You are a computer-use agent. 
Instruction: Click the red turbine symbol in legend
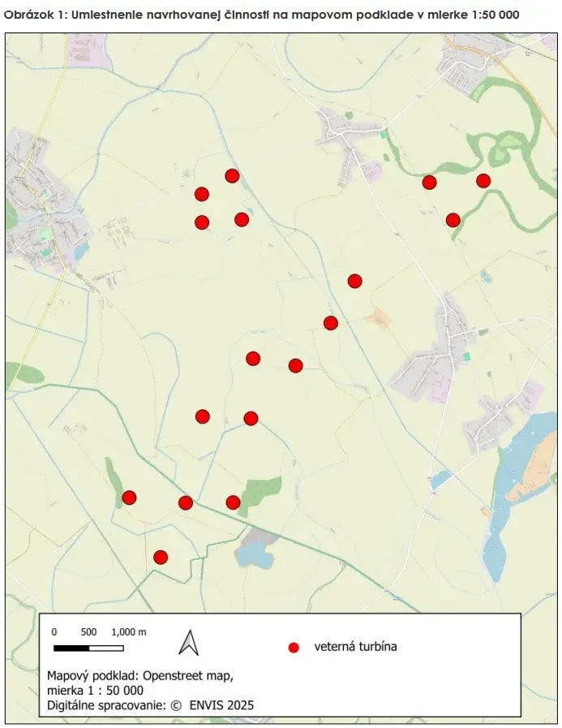point(294,647)
